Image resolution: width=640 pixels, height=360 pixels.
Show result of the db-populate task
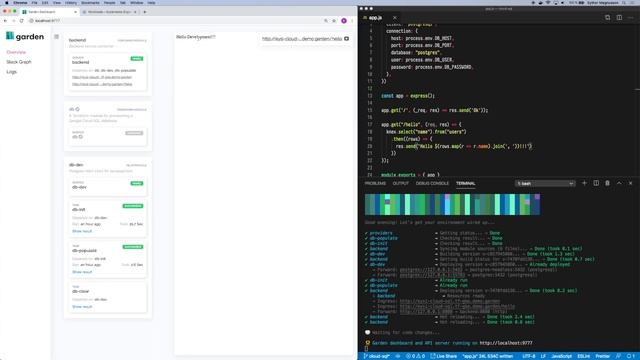[82, 272]
